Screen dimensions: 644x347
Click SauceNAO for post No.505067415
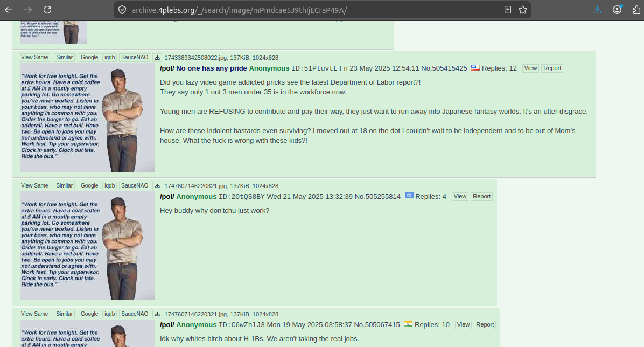[x=134, y=314]
